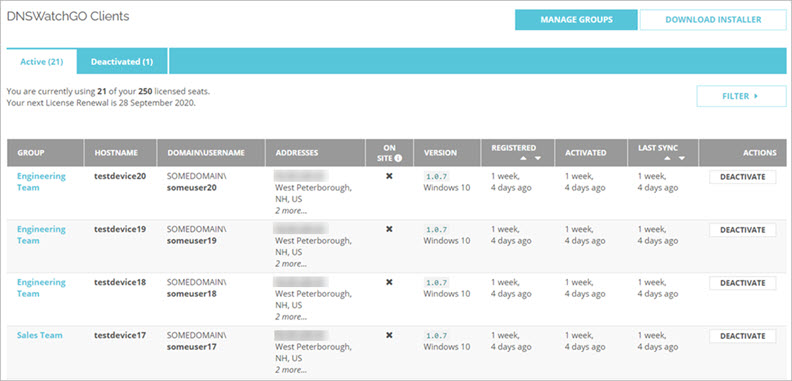The width and height of the screenshot is (792, 381).
Task: Select hostname testdevice20
Action: (x=120, y=176)
